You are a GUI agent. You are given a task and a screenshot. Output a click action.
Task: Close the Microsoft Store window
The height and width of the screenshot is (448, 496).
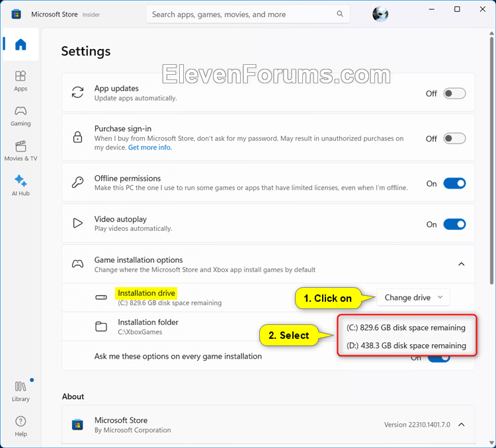[482, 9]
